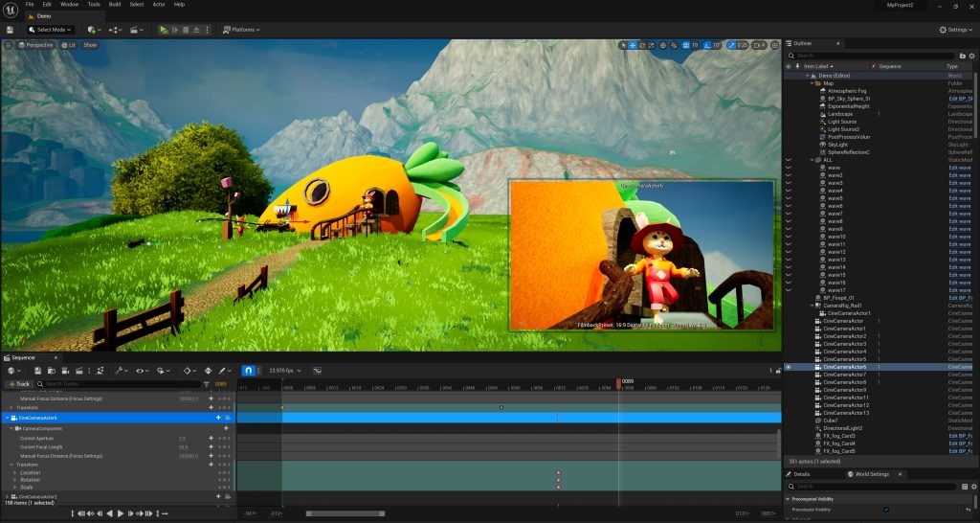Screen dimensions: 980x523
Task: Toggle visibility eye of CineCameraActor6 in Outliner
Action: pos(789,367)
